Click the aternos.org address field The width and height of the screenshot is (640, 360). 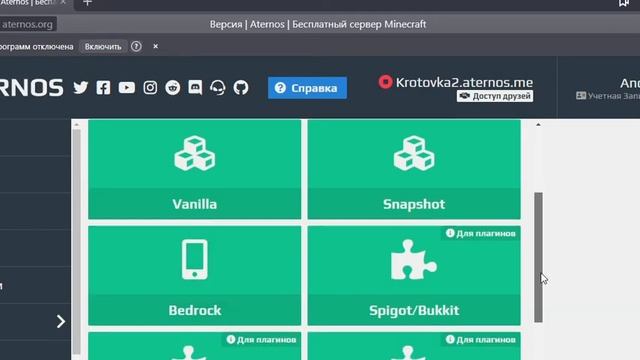tap(27, 24)
